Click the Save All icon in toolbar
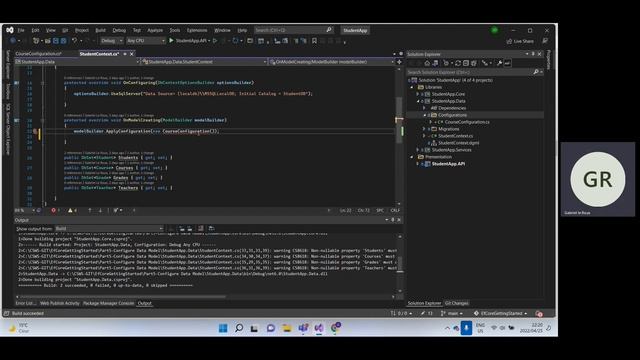640x360 pixels. pos(63,41)
